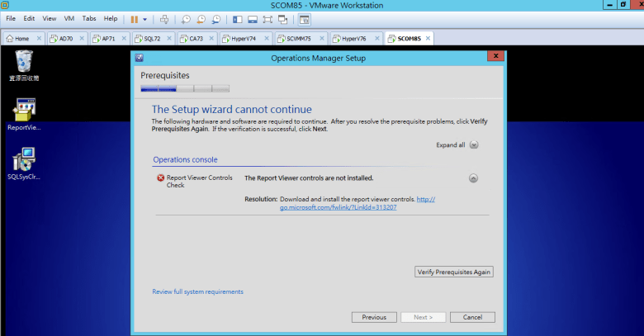Click Verify Prerequisites Again button
Viewport: 644px width, 336px height.
453,272
